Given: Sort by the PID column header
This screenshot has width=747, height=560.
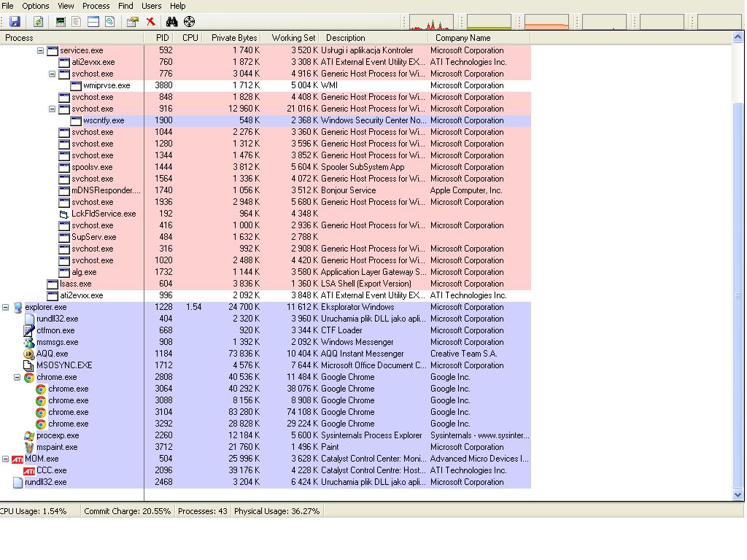Looking at the screenshot, I should pyautogui.click(x=158, y=38).
